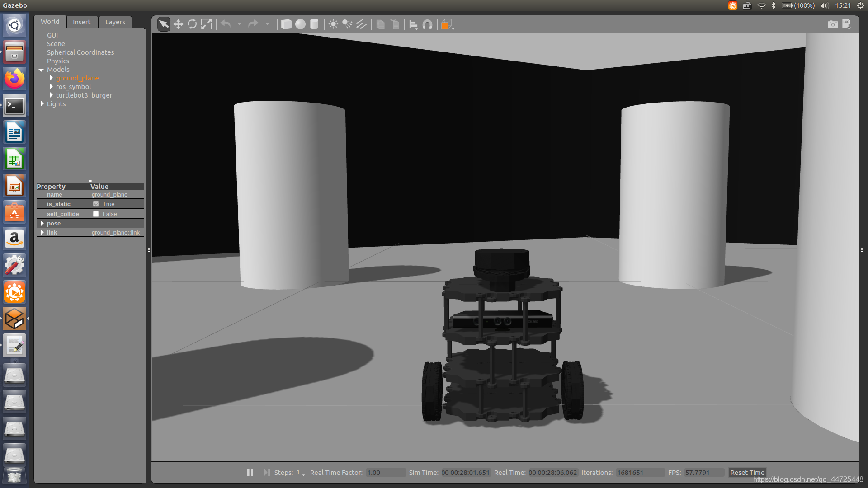This screenshot has width=868, height=488.
Task: Insert a sphere shape
Action: 300,24
